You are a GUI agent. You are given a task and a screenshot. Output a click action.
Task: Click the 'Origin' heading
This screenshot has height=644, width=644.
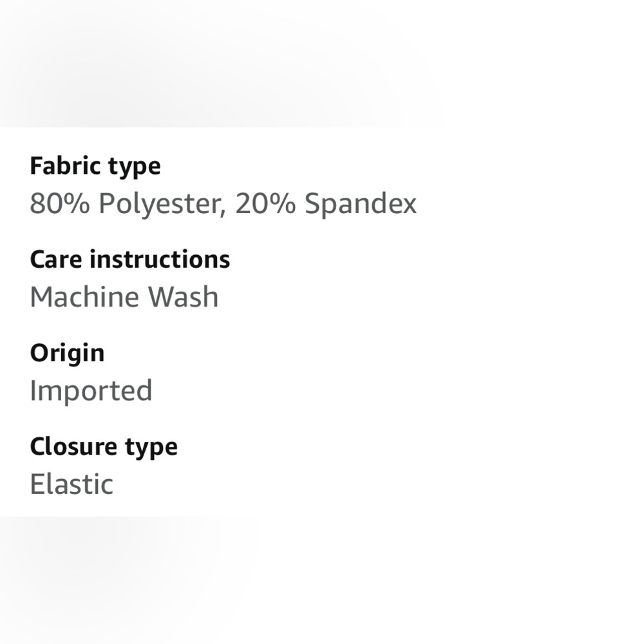click(x=68, y=354)
